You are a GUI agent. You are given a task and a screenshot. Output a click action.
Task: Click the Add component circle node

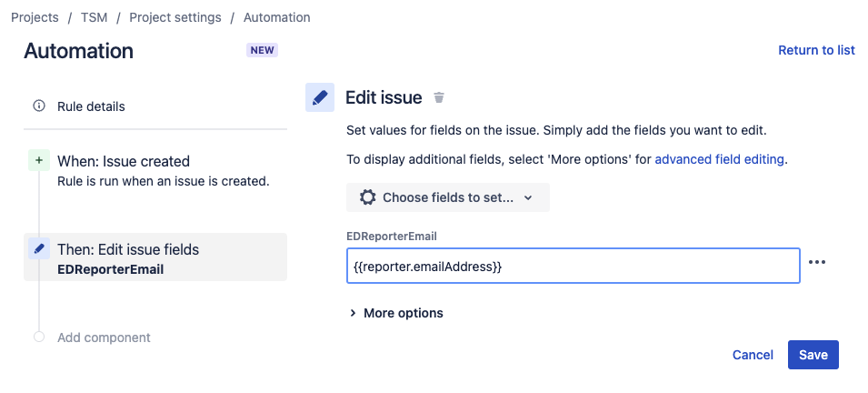[x=38, y=337]
